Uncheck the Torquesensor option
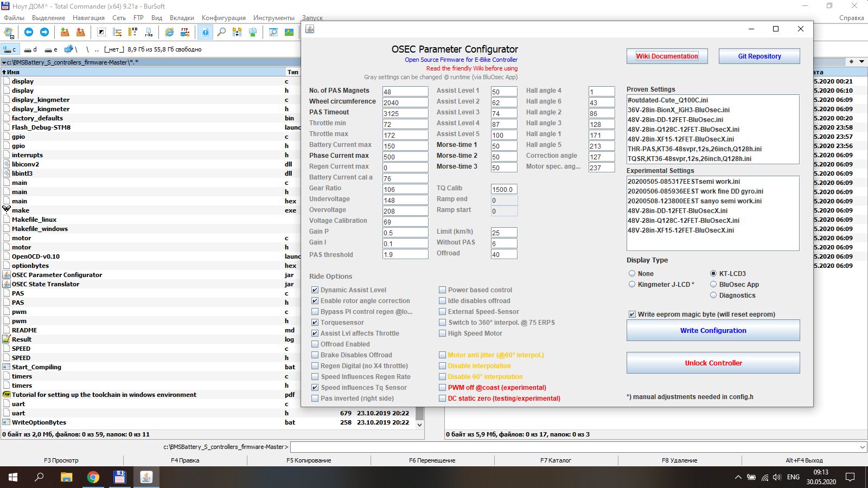Viewport: 868px width, 488px height. pyautogui.click(x=315, y=323)
